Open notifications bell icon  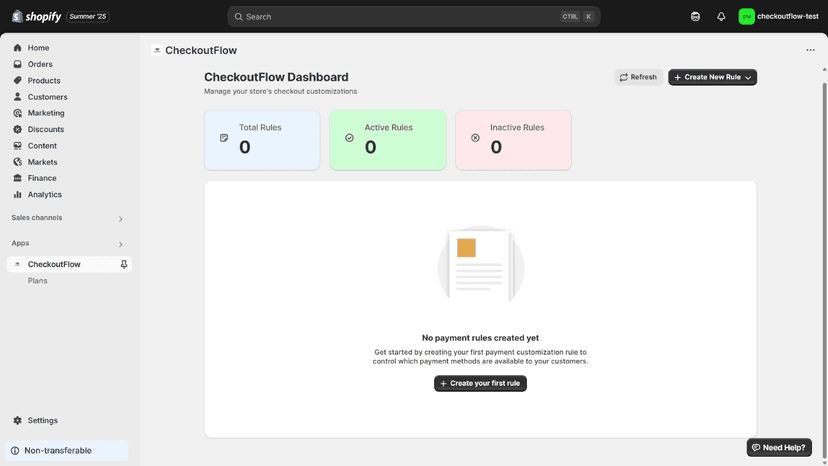721,16
